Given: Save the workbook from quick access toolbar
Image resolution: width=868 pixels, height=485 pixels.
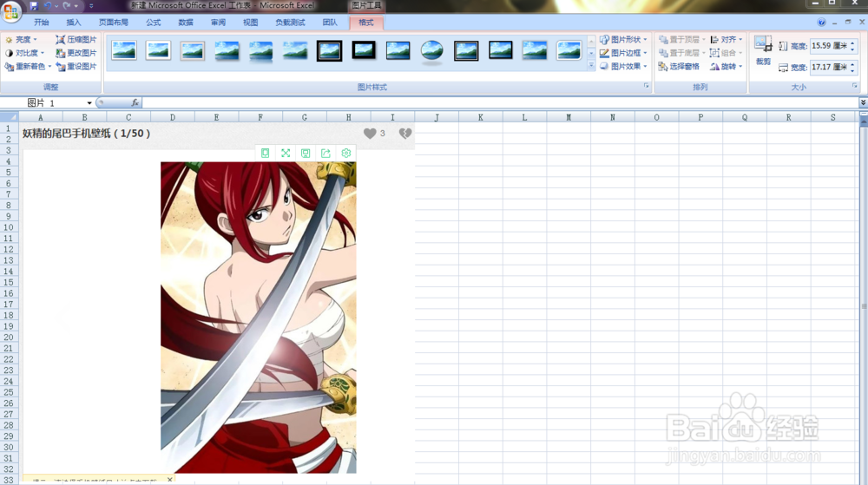Looking at the screenshot, I should tap(34, 5).
